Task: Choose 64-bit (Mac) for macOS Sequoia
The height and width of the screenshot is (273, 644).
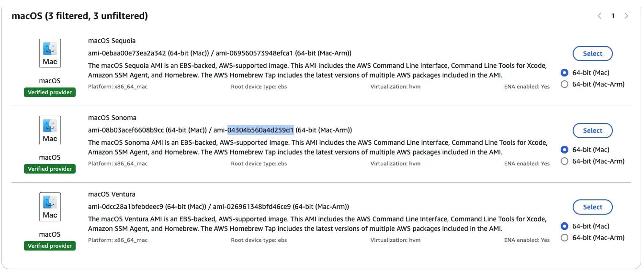Action: (565, 73)
